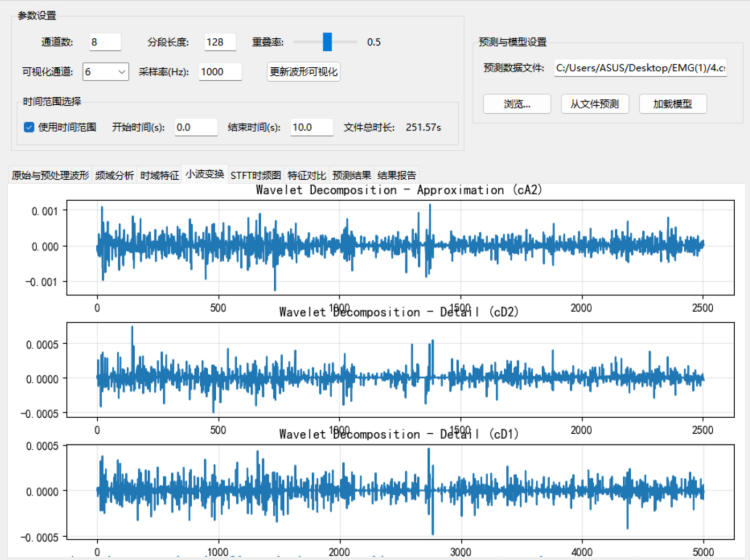Image resolution: width=750 pixels, height=560 pixels.
Task: Click the 加载模型 button
Action: [x=673, y=104]
